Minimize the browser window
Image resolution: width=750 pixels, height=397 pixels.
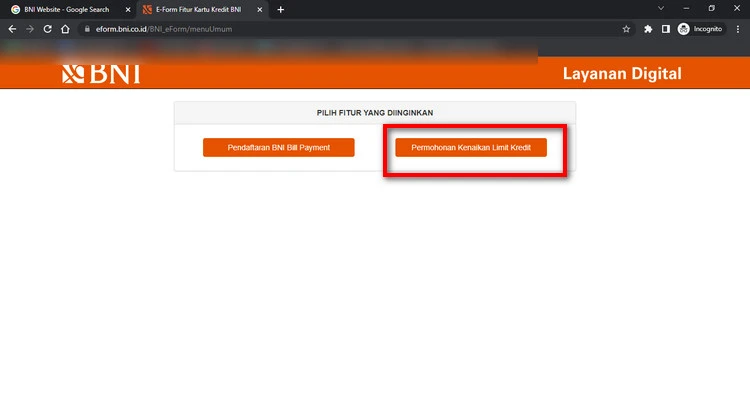[686, 9]
